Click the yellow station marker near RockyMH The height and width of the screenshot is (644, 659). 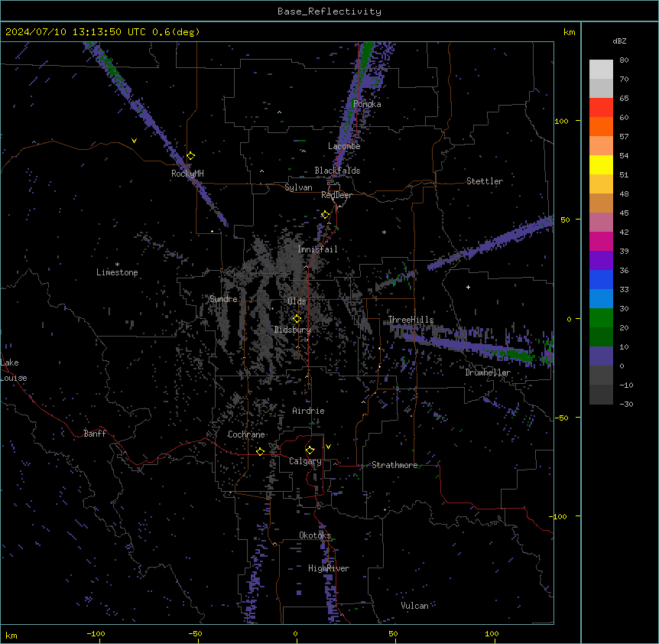(191, 156)
